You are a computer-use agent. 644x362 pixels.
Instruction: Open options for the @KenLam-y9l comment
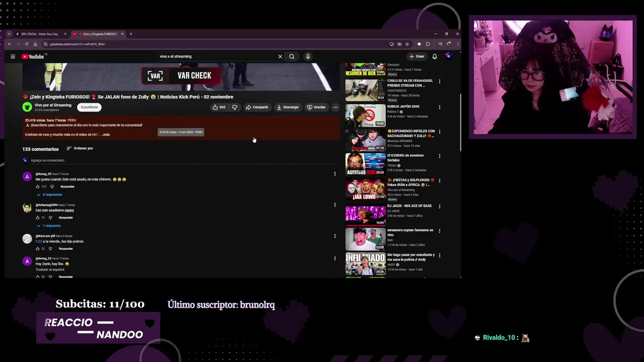coord(335,236)
